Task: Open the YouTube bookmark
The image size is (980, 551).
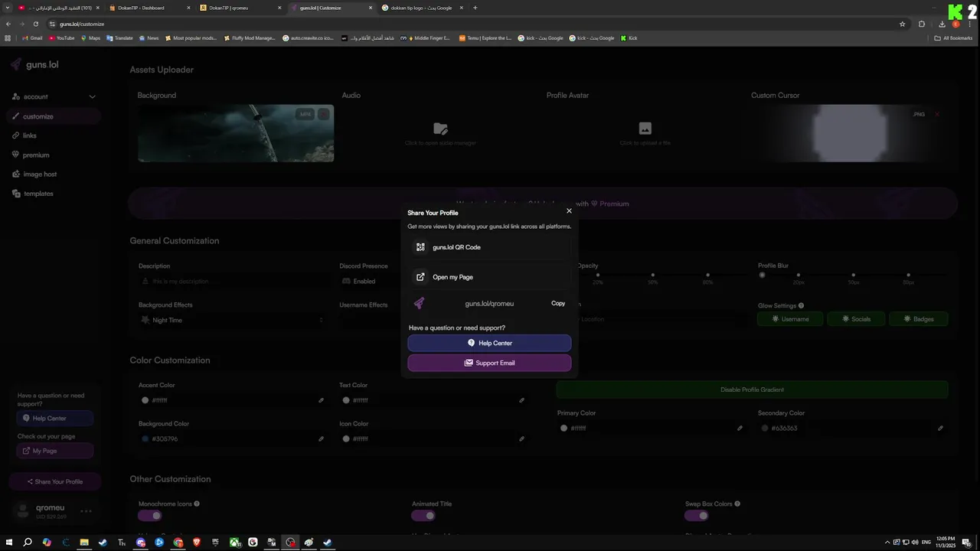Action: [x=62, y=37]
